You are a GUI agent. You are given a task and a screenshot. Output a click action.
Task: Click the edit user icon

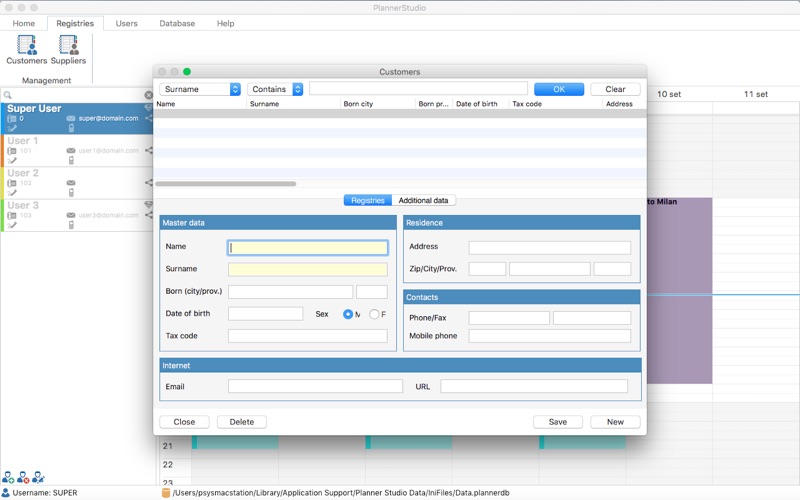[x=38, y=478]
